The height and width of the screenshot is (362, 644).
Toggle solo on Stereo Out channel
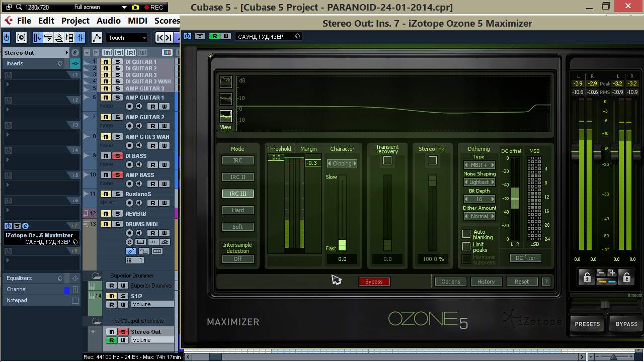click(122, 332)
